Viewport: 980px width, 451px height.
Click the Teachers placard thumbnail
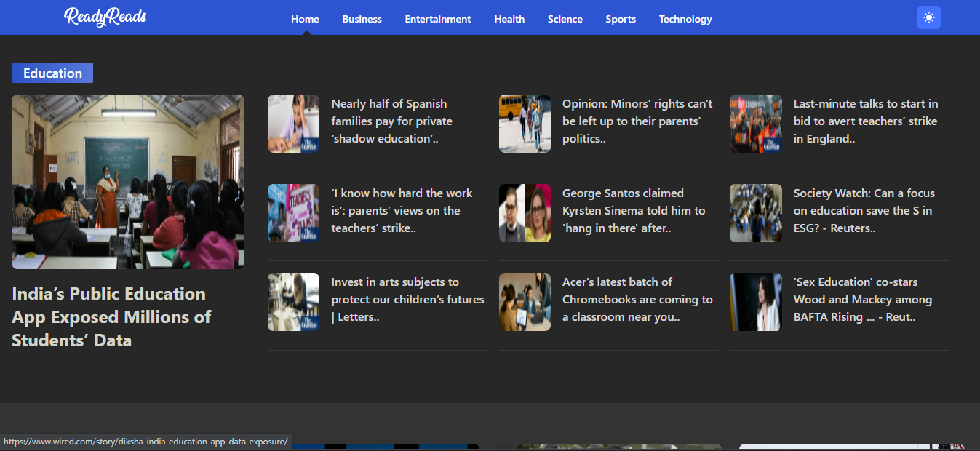[293, 213]
